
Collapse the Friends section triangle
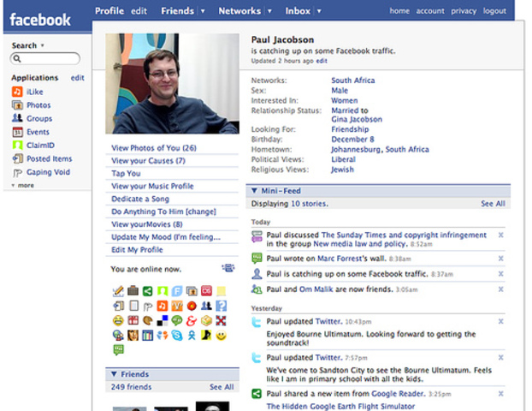pyautogui.click(x=114, y=374)
